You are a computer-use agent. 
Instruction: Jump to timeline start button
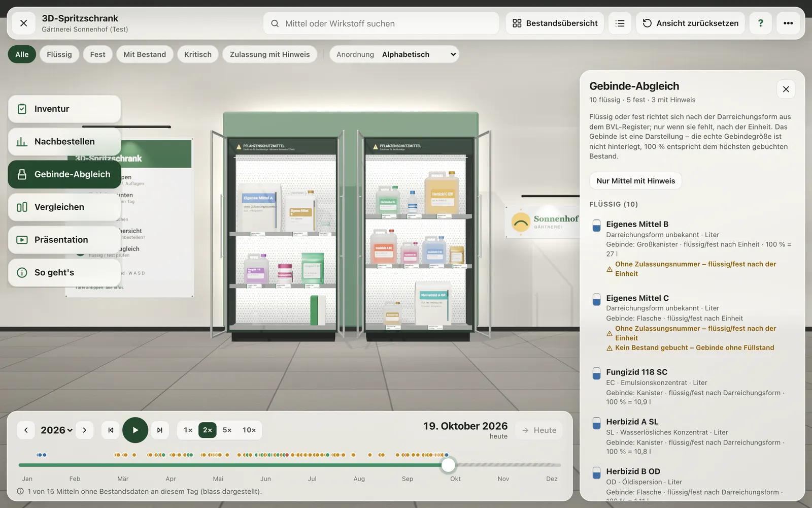[111, 430]
